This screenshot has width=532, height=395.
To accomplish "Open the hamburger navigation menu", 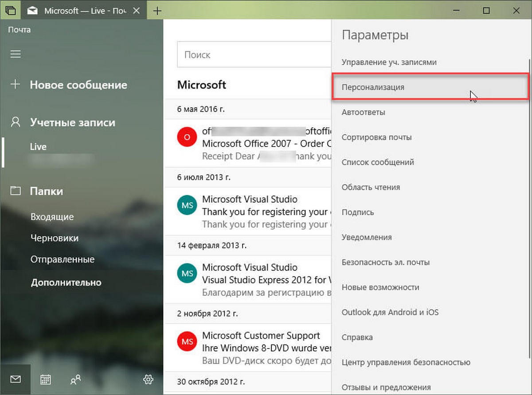I will pos(16,54).
